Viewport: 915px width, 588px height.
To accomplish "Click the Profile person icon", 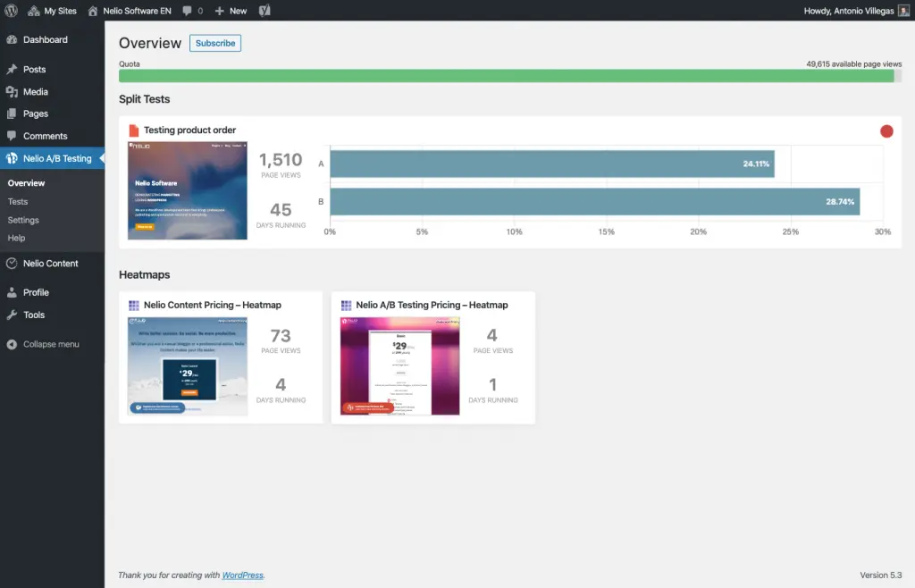I will click(x=12, y=293).
